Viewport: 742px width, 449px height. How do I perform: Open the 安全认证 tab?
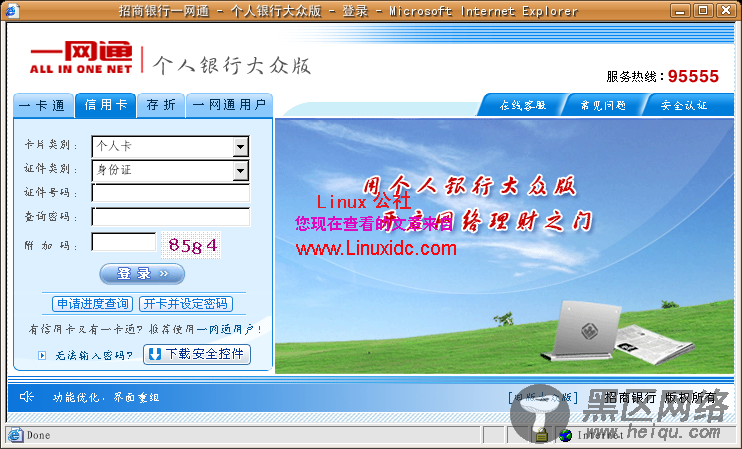coord(684,105)
